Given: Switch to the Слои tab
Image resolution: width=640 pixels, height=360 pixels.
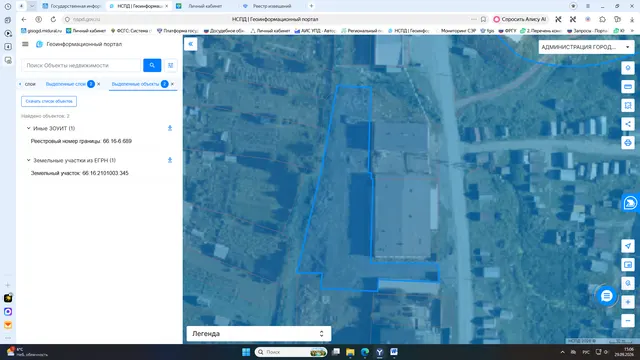Looking at the screenshot, I should pos(30,84).
